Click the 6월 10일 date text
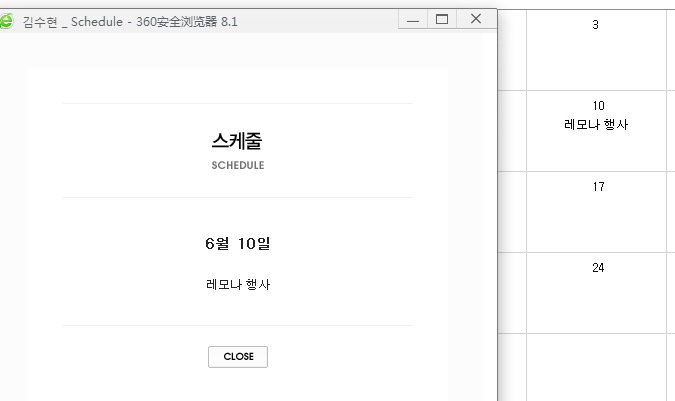This screenshot has height=401, width=675. pos(238,244)
